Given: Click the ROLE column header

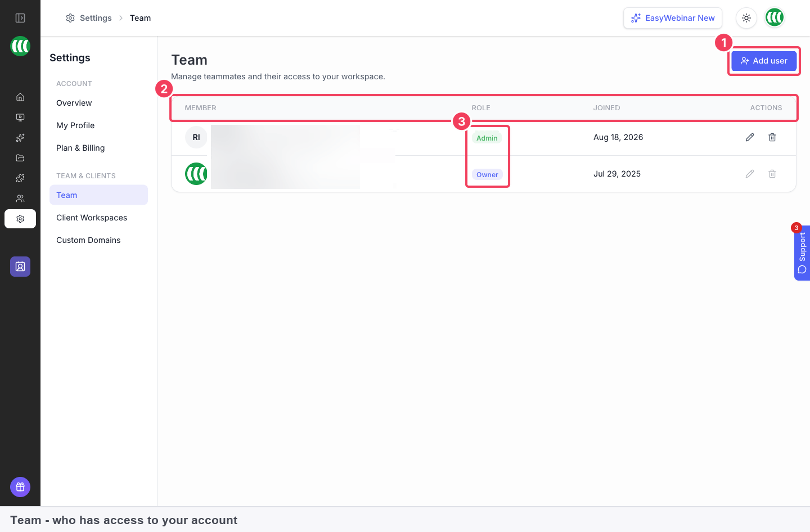Looking at the screenshot, I should tap(481, 108).
